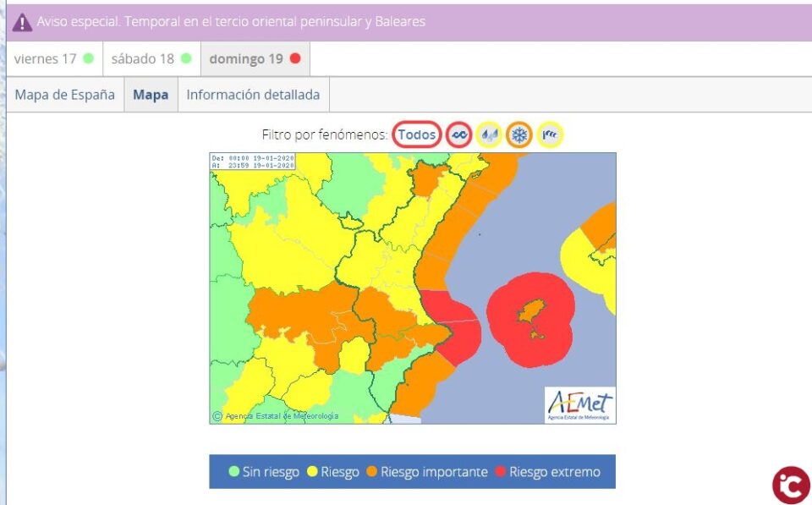Click the coastal phenomena waves filter icon
Screen dimensions: 812x505
coord(458,134)
